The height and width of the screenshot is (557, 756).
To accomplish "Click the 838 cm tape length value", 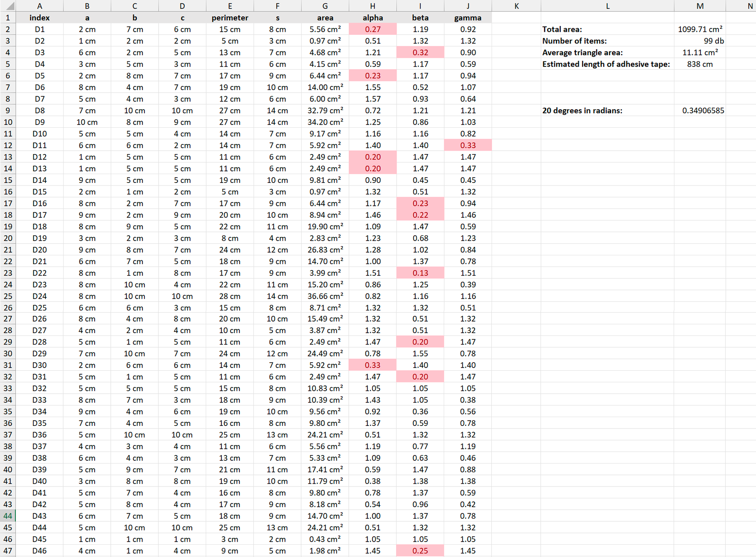I will coord(700,64).
